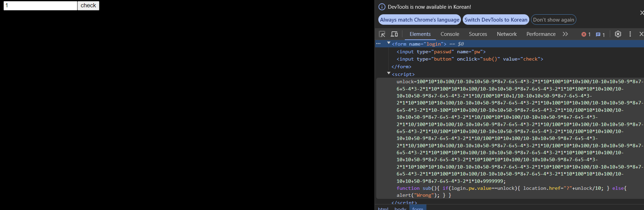The image size is (644, 210).
Task: Collapse the script element node
Action: click(389, 73)
